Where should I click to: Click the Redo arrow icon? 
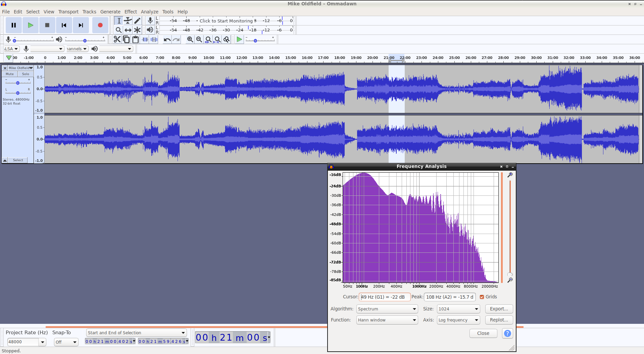pyautogui.click(x=176, y=40)
